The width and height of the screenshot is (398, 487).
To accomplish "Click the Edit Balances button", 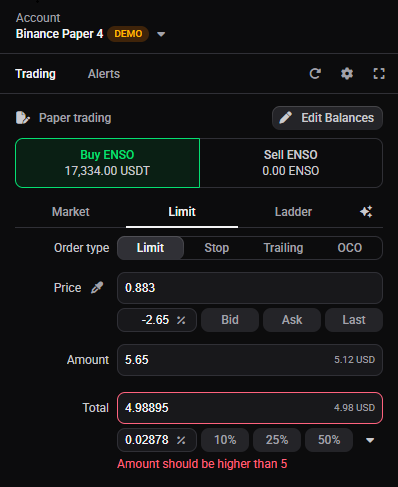I will pos(327,118).
